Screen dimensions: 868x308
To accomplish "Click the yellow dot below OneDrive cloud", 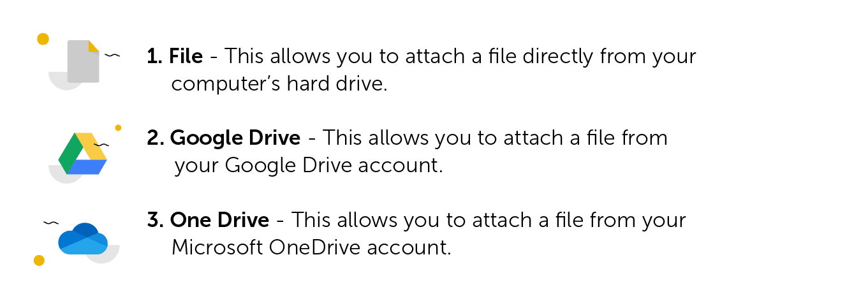I will [x=39, y=260].
